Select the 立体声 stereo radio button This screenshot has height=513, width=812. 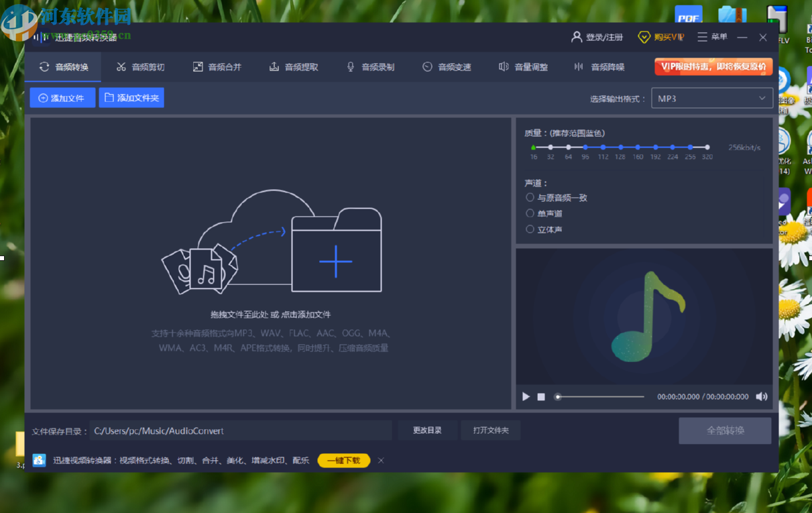point(530,229)
